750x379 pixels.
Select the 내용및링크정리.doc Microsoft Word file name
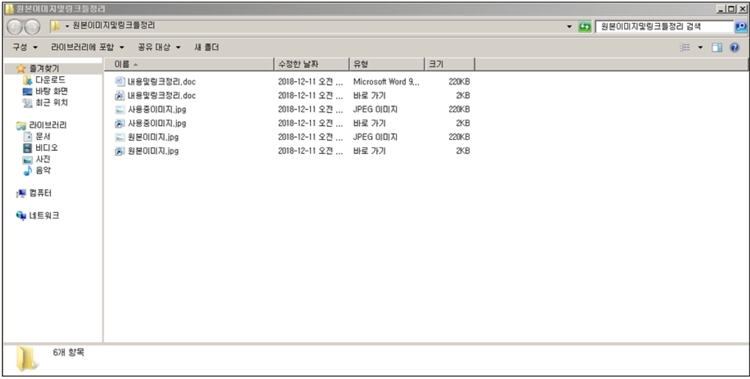click(162, 82)
